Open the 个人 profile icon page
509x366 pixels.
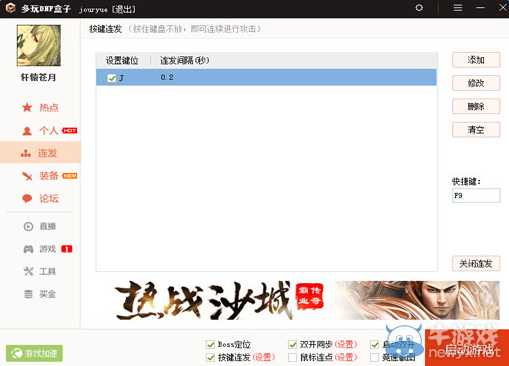coord(27,131)
